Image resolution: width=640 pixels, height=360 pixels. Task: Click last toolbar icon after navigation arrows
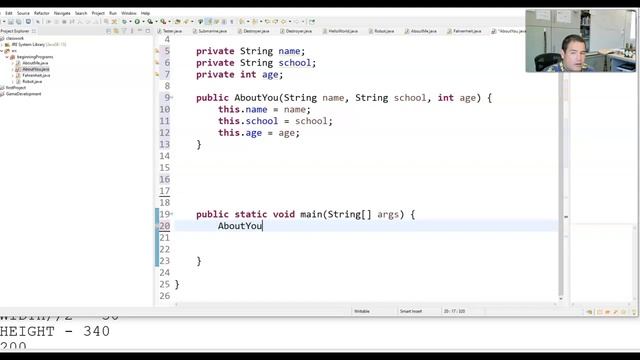pyautogui.click(x=312, y=22)
